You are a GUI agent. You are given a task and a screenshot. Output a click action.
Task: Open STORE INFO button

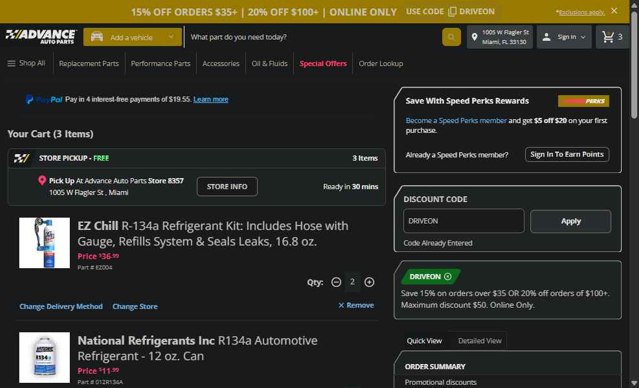click(227, 187)
